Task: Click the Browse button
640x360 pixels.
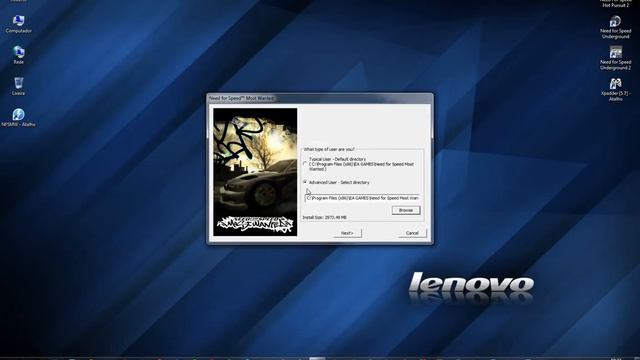Action: [x=406, y=210]
